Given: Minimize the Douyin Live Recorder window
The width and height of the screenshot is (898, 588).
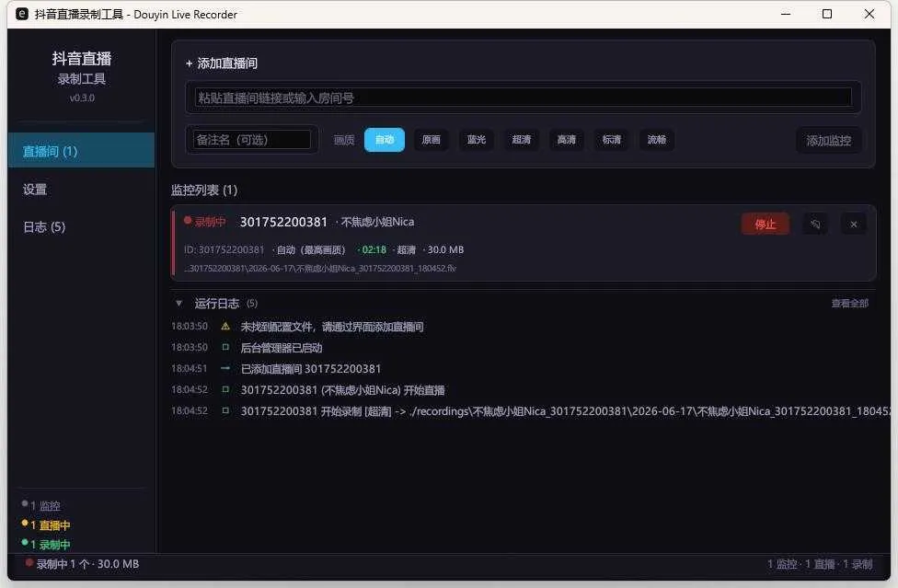Looking at the screenshot, I should [x=786, y=14].
